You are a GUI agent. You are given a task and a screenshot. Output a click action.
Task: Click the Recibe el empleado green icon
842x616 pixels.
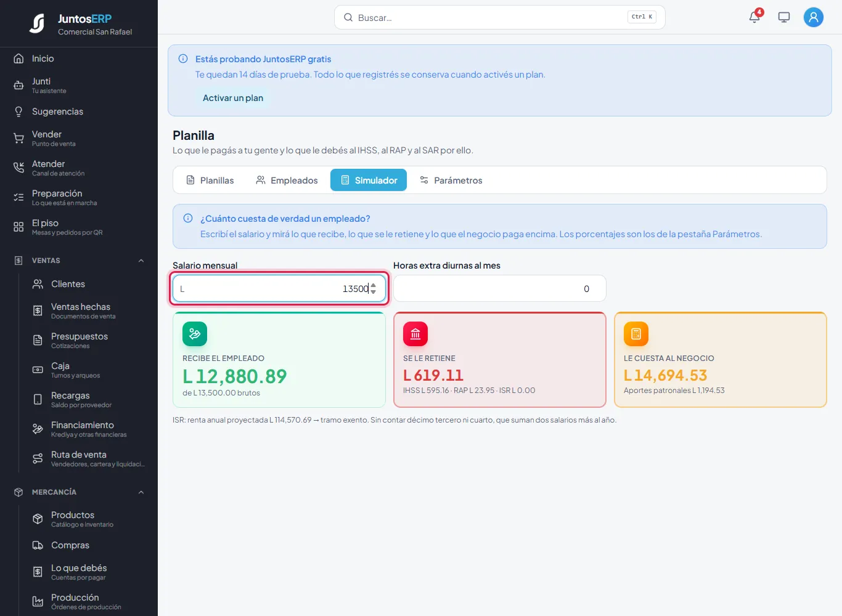click(195, 334)
